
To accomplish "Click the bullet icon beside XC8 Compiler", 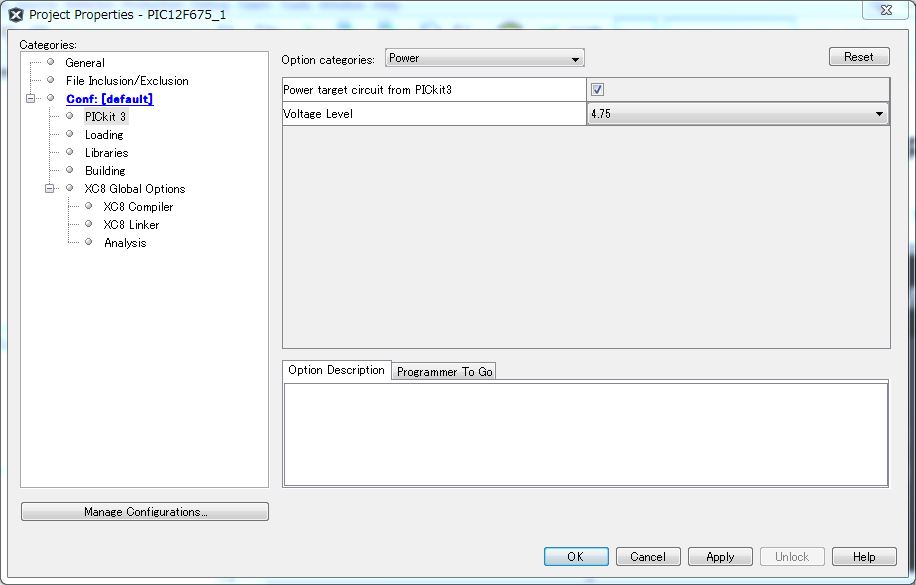I will point(88,206).
